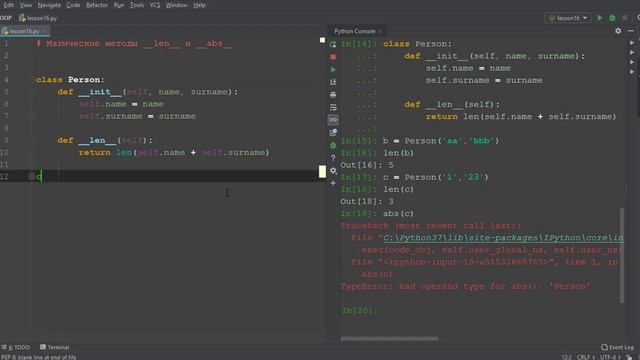Select the Python Console tab
The height and width of the screenshot is (360, 640).
pyautogui.click(x=355, y=31)
